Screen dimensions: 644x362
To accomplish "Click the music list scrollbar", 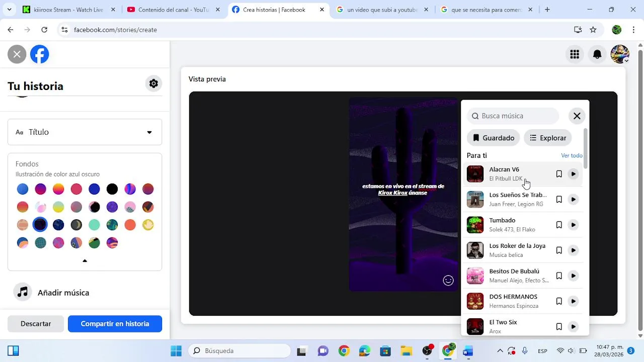I will [x=585, y=149].
